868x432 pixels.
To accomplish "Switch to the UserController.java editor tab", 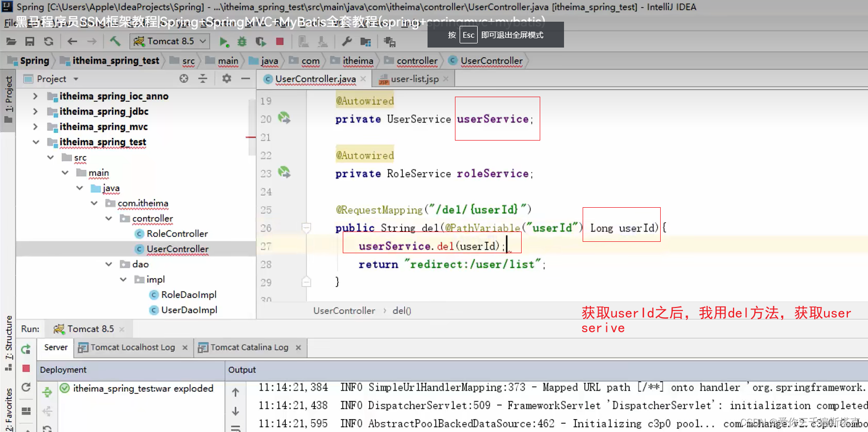I will pyautogui.click(x=315, y=79).
